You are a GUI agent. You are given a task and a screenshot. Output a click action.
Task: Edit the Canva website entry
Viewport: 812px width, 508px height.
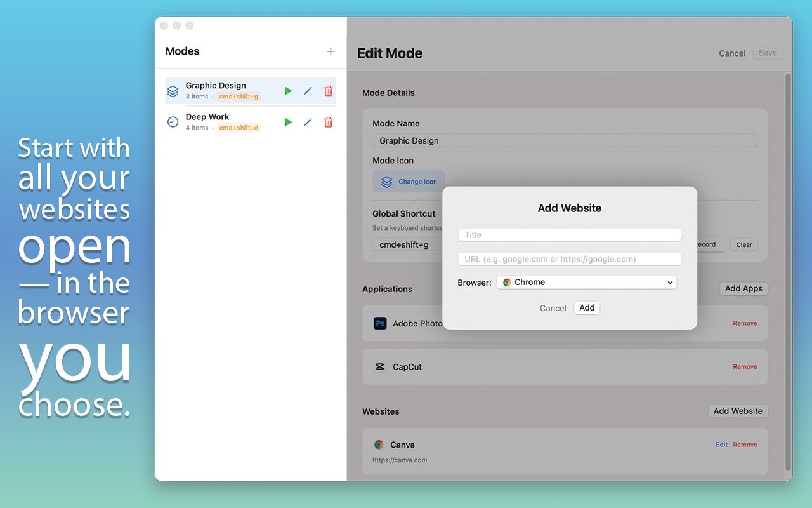(x=721, y=444)
